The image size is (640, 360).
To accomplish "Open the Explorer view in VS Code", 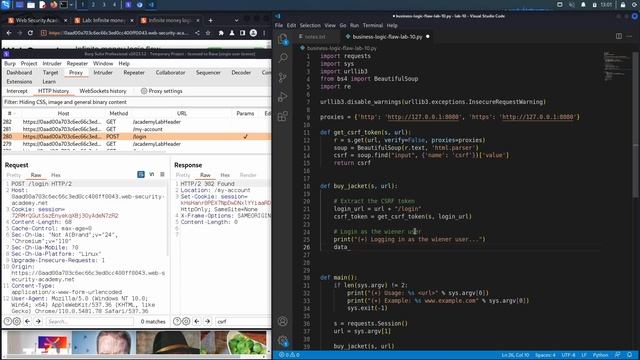I will click(x=282, y=39).
